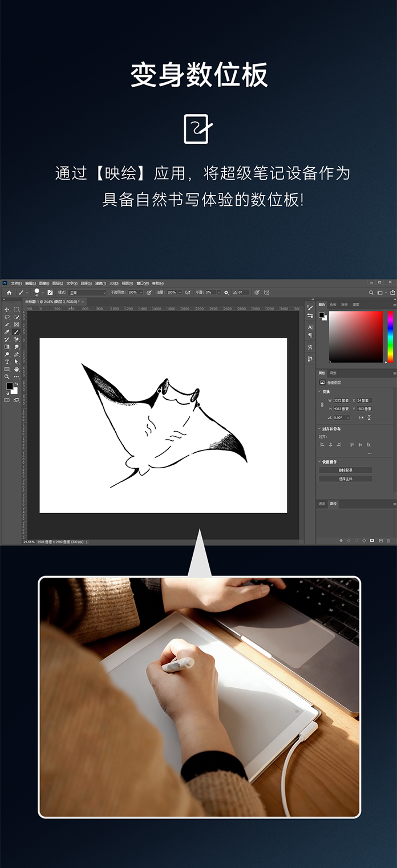
Task: Toggle airbrush-style build-up icon
Action: click(188, 292)
